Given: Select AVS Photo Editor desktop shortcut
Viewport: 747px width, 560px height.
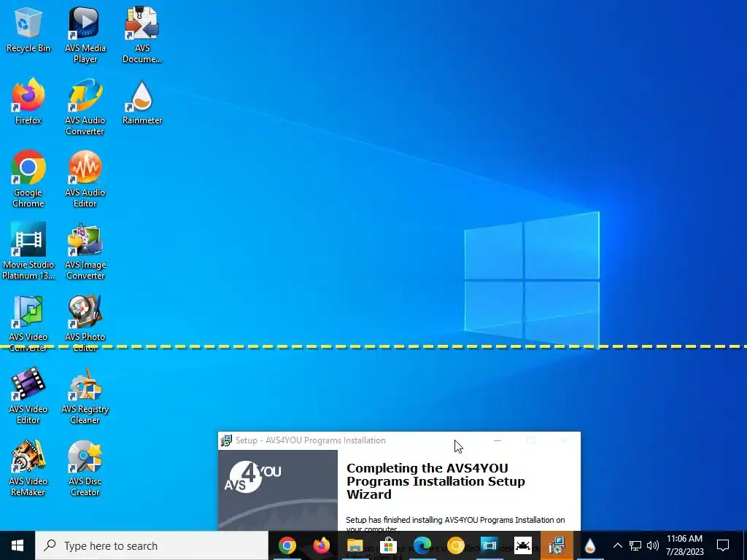Looking at the screenshot, I should pyautogui.click(x=85, y=324).
